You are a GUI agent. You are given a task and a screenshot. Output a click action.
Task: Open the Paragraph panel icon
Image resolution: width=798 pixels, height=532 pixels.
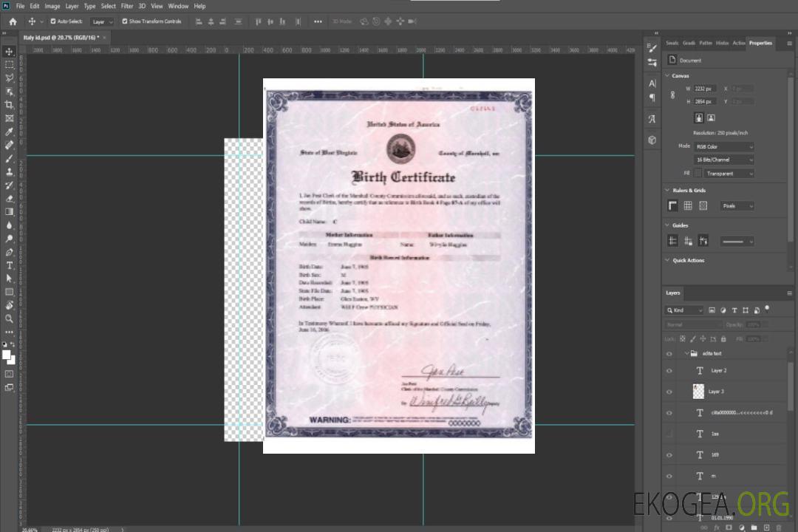652,98
